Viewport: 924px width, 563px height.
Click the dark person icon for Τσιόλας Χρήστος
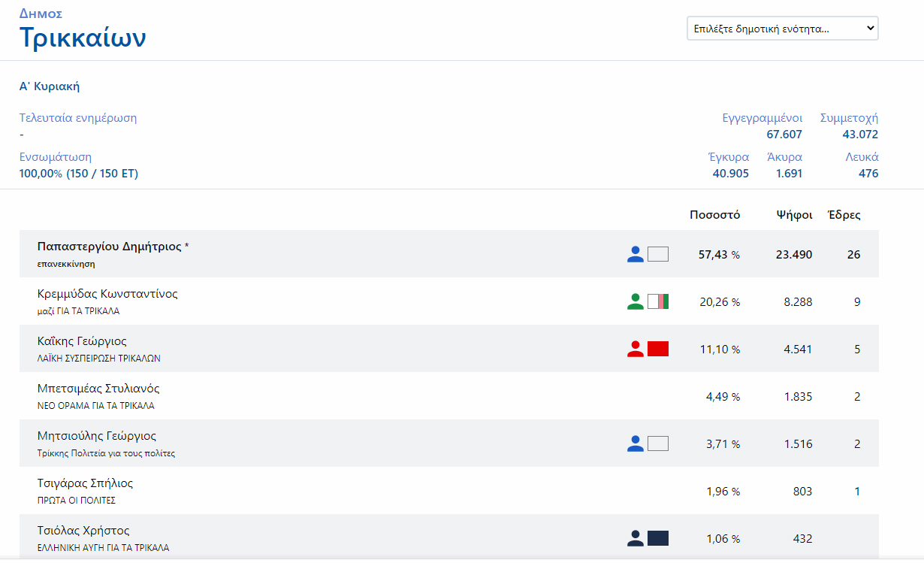coord(636,538)
